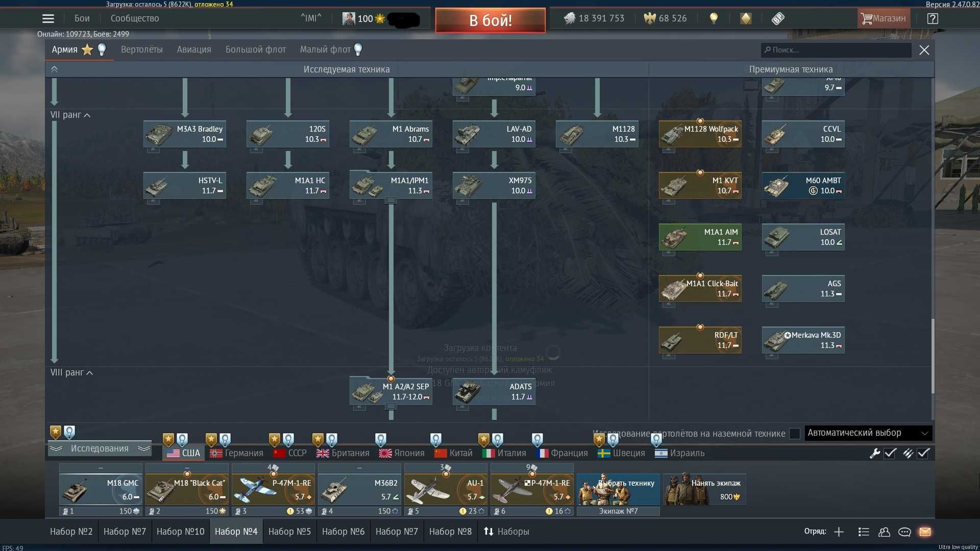Select the Франция nation tab
This screenshot has width=980, height=551.
pos(562,453)
